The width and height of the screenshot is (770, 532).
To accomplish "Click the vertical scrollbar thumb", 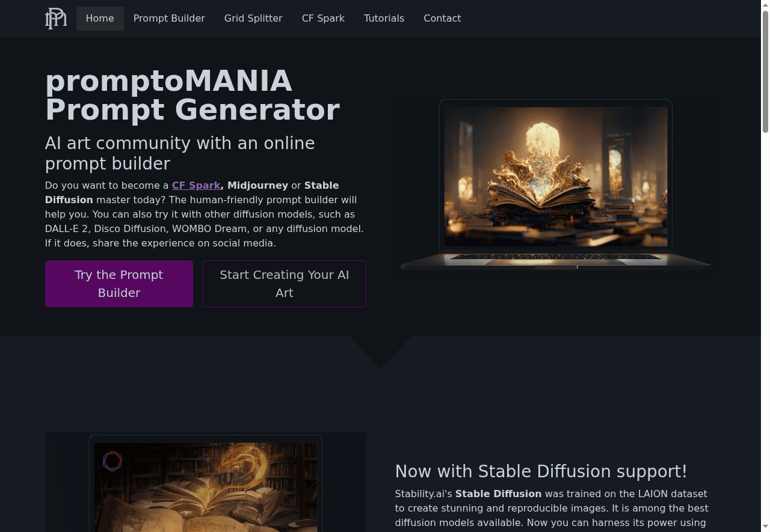I will [x=765, y=71].
